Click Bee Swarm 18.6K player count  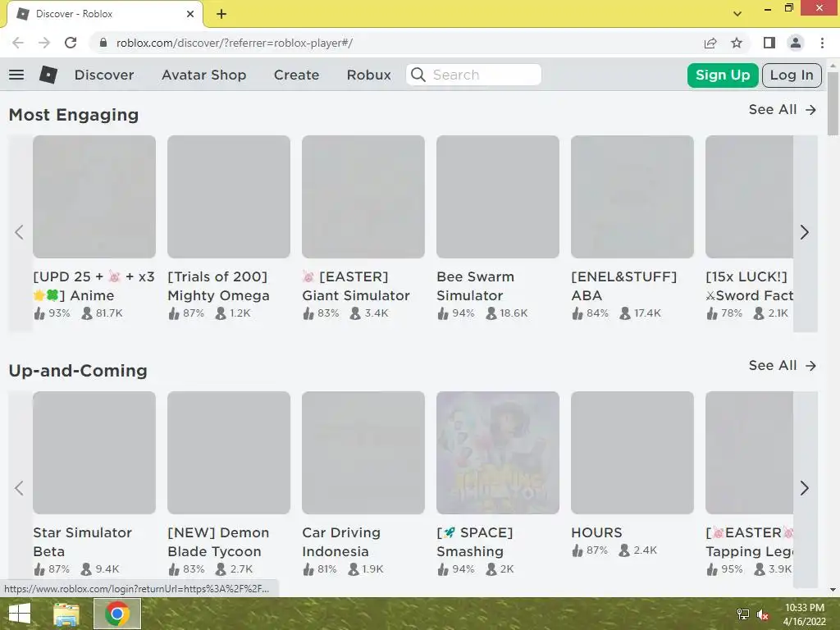pos(507,313)
